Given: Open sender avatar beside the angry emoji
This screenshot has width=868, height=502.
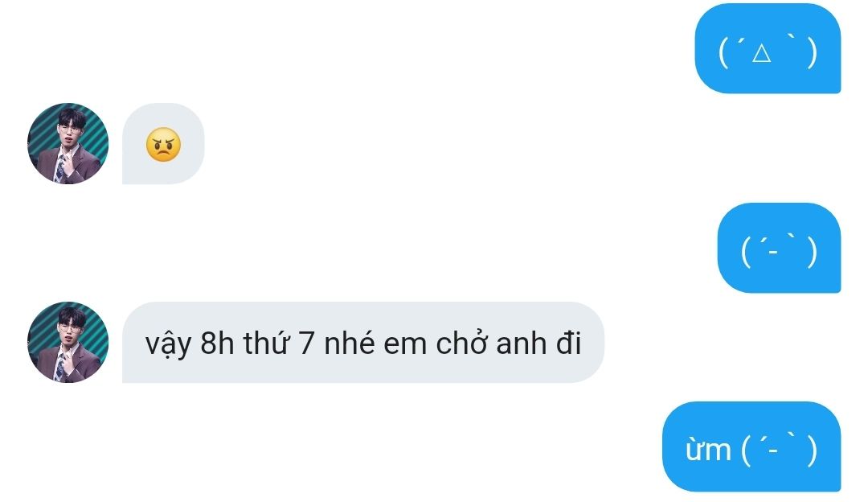Looking at the screenshot, I should [68, 143].
